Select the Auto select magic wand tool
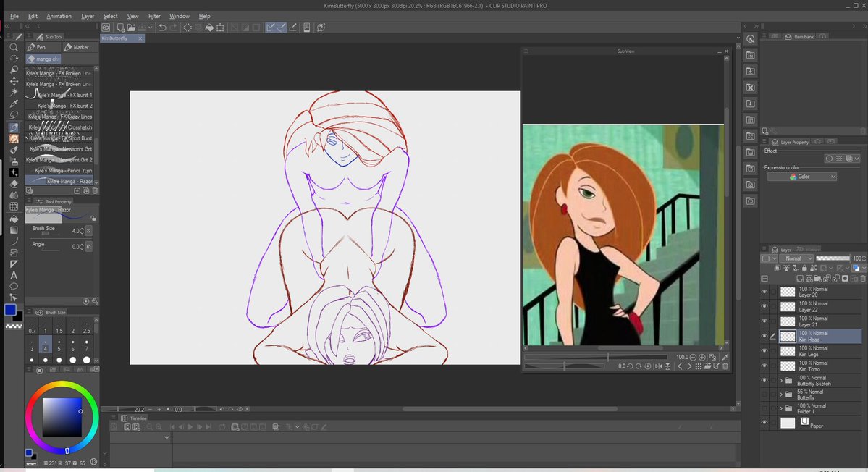 point(14,92)
